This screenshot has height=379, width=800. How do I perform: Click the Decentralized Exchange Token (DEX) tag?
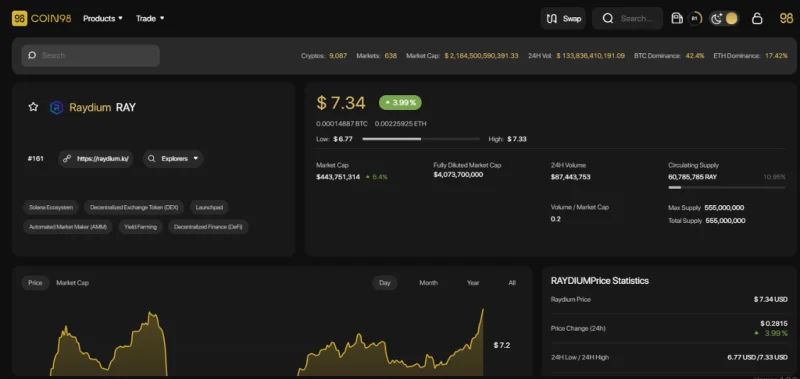pos(134,207)
